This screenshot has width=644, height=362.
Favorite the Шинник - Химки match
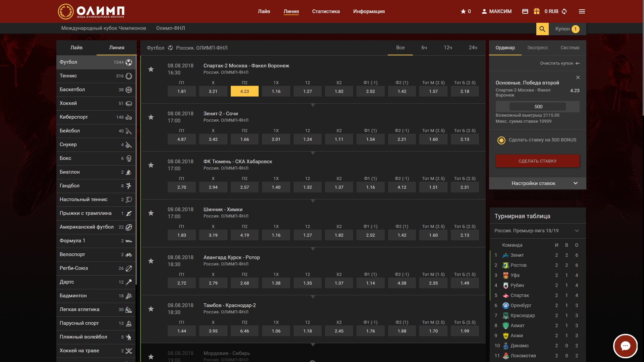pyautogui.click(x=151, y=213)
